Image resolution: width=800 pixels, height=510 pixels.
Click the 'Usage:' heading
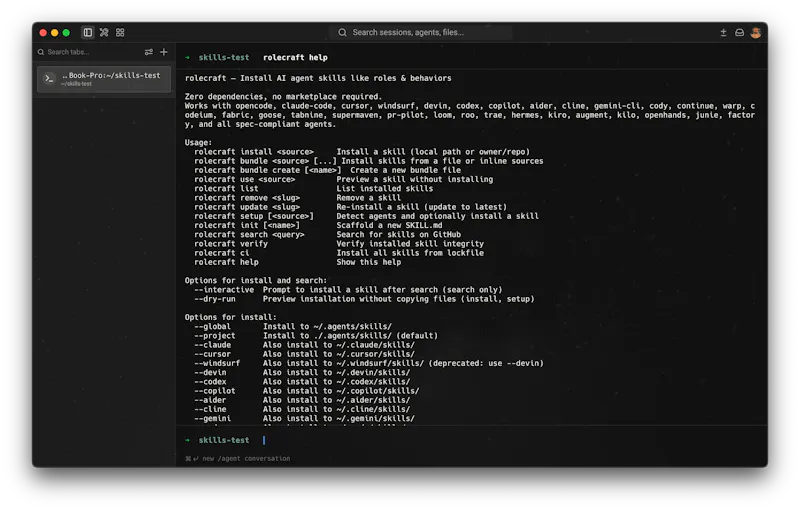click(198, 143)
